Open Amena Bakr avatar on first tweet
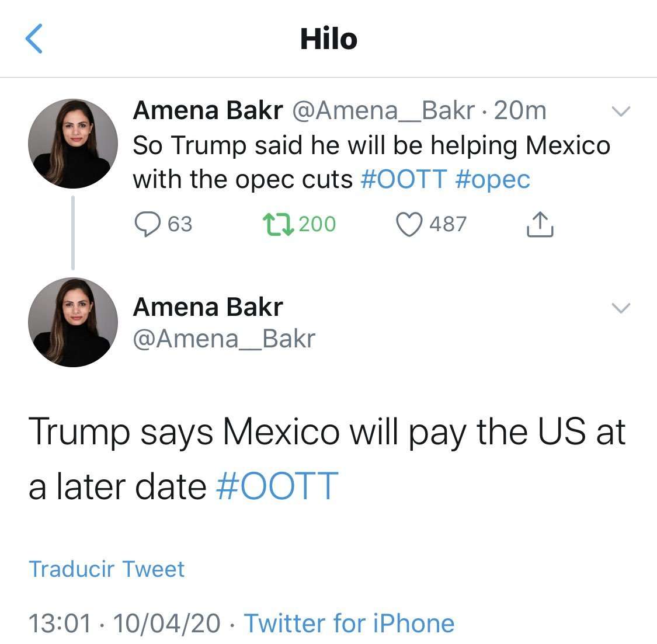657x644 pixels. 73,143
